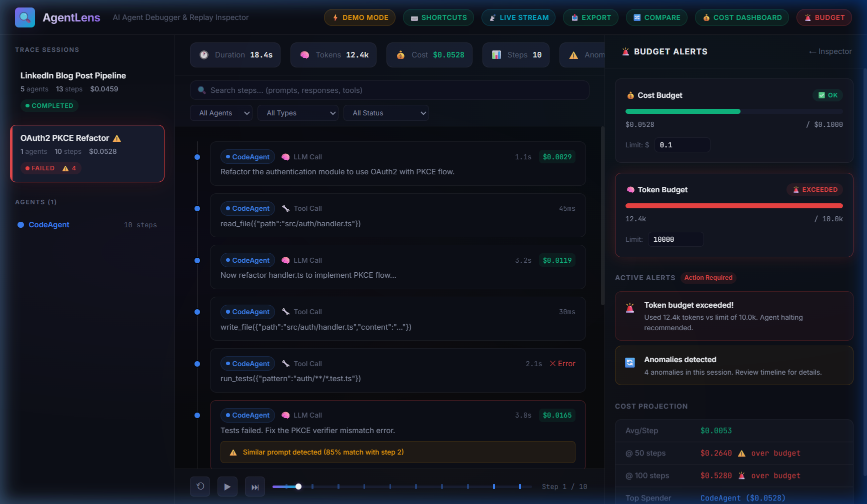Click timeline dot for run_tests step
Image resolution: width=867 pixels, height=504 pixels.
197,364
